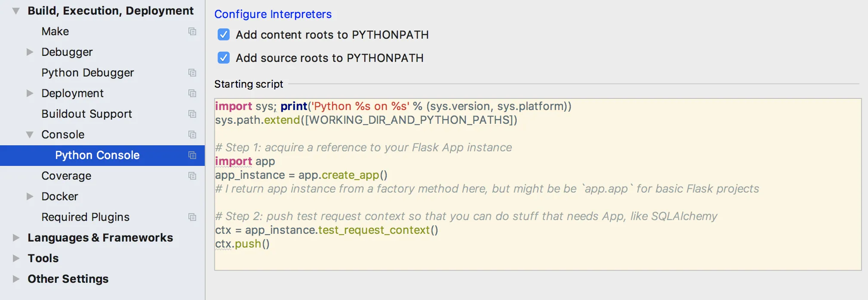Click the project-level icon beside Deployment
Image resolution: width=868 pixels, height=300 pixels.
click(x=192, y=93)
